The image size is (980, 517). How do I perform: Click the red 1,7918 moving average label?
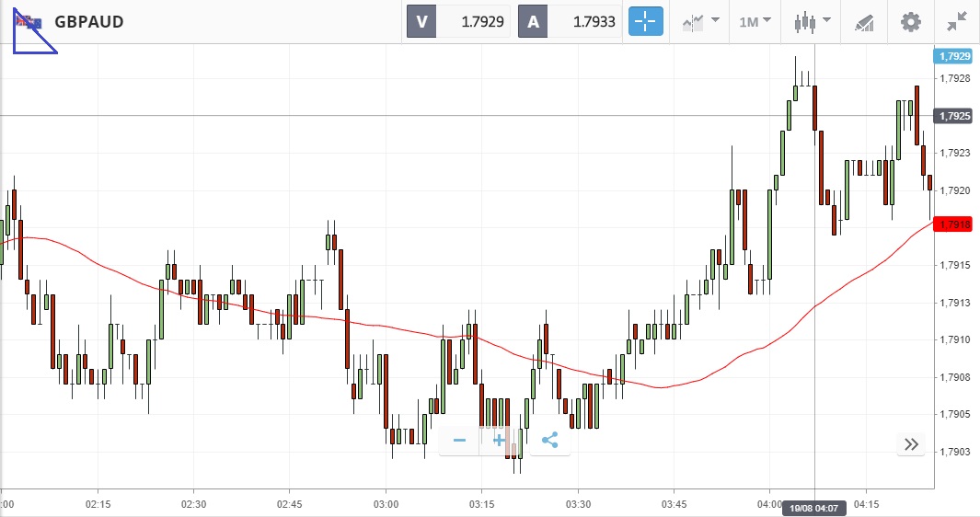[x=954, y=224]
